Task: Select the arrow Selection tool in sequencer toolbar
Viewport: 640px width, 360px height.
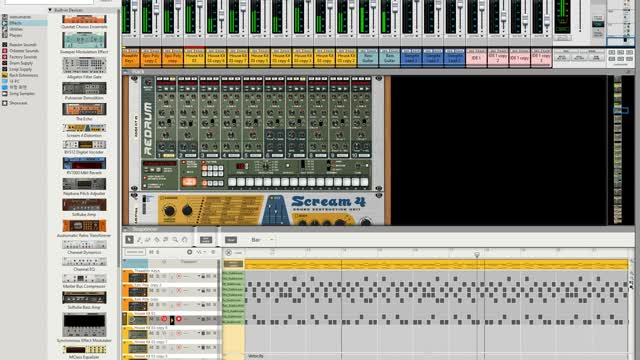Action: (129, 240)
